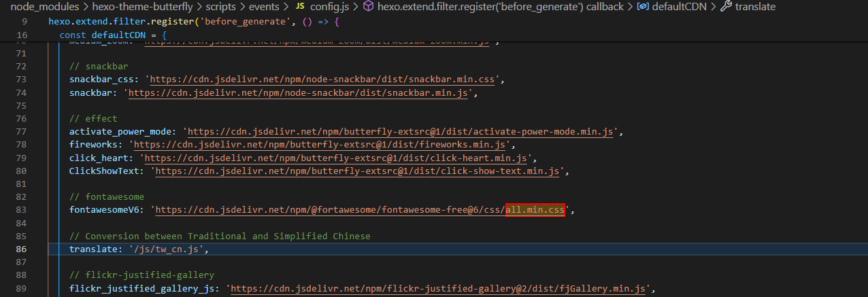Screen dimensions: 868x297
Task: Click the brackets icon beside defaultCDN breadcrumb
Action: 643,7
